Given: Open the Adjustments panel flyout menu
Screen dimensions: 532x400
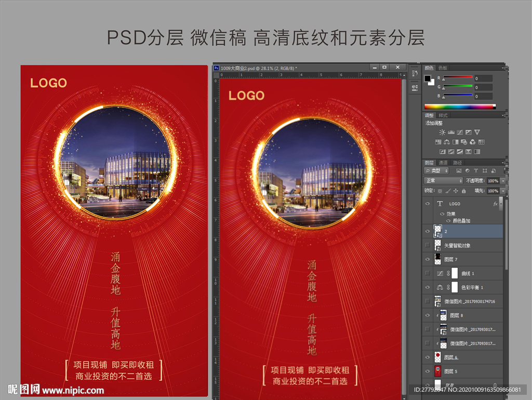Looking at the screenshot, I should (503, 116).
